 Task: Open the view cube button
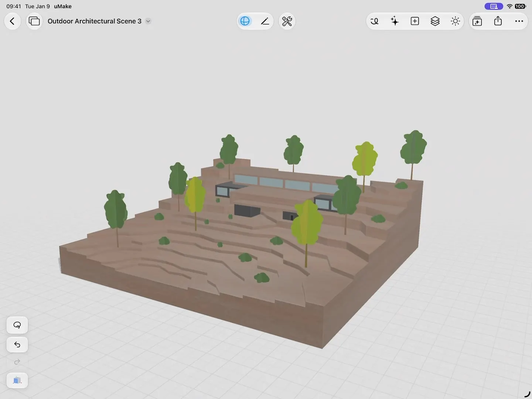[x=17, y=380]
